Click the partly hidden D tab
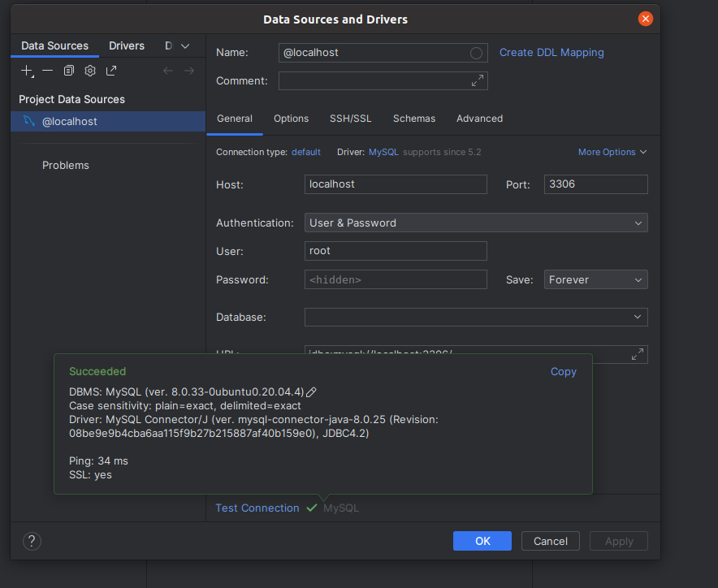718x588 pixels. [x=168, y=45]
